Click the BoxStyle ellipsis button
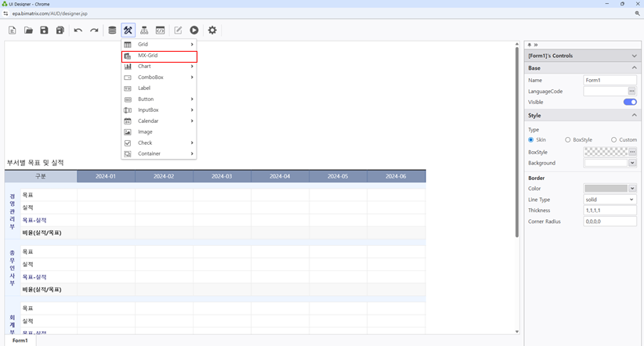The height and width of the screenshot is (346, 644). point(632,152)
